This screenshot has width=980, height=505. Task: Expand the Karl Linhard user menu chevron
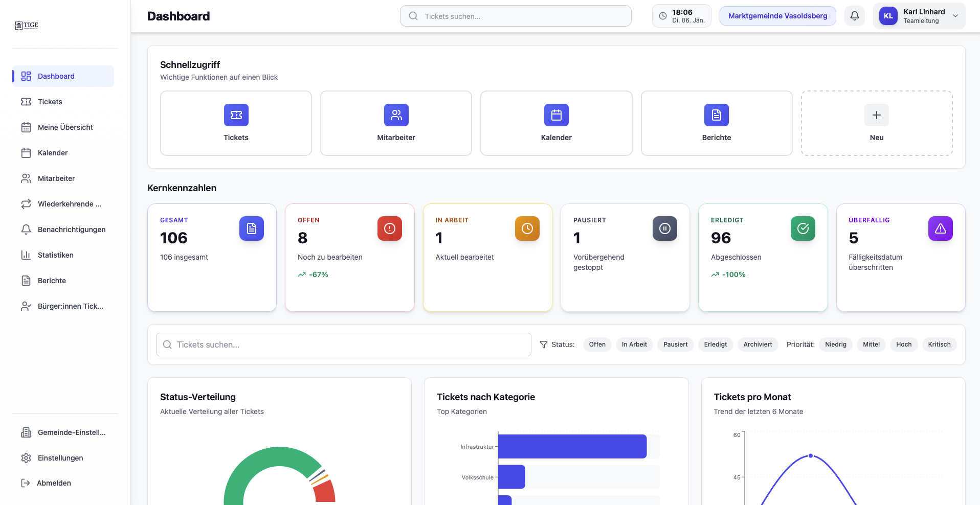pos(955,16)
